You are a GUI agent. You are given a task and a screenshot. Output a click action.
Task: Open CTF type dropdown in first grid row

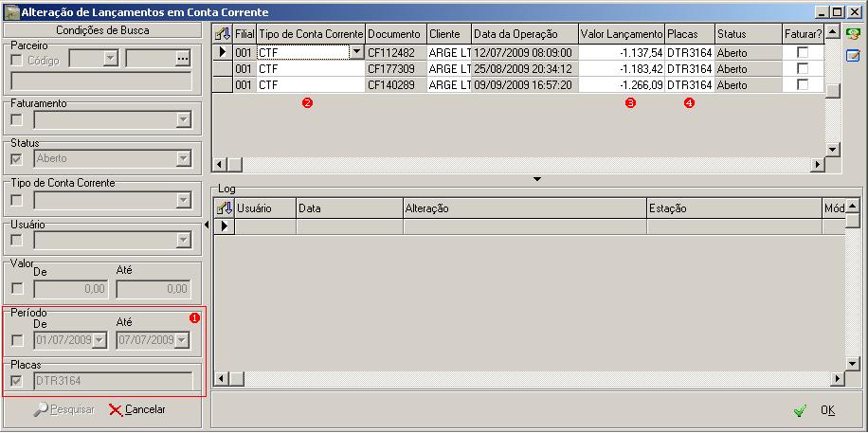pos(357,53)
